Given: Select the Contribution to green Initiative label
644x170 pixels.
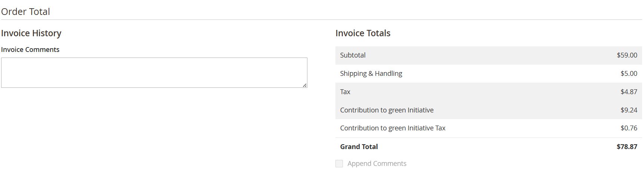Looking at the screenshot, I should 387,110.
